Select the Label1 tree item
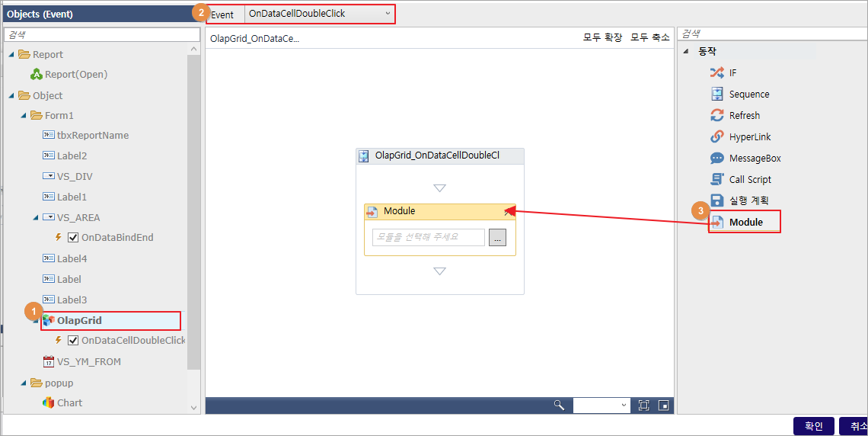The image size is (868, 436). tap(72, 197)
